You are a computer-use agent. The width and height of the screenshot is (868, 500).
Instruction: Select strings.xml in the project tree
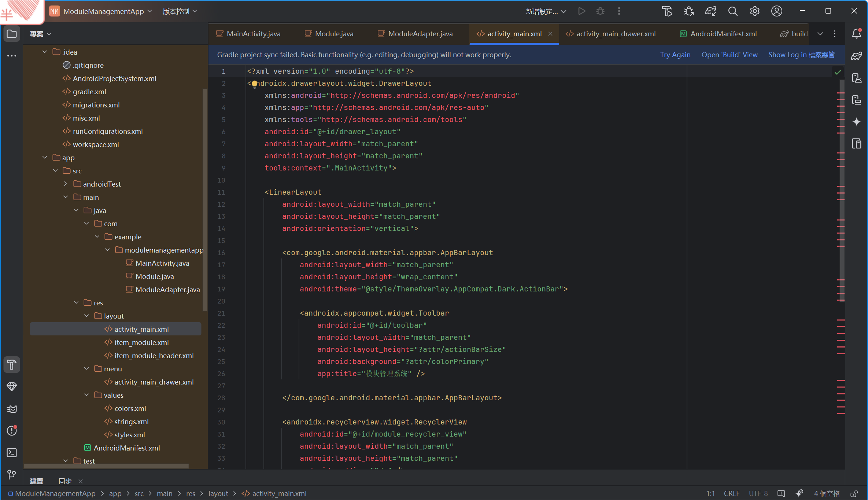click(x=131, y=422)
